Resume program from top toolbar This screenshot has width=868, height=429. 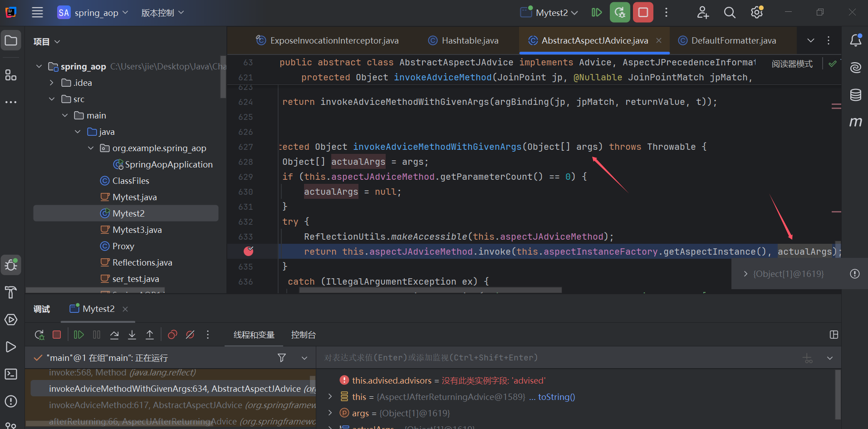coord(597,13)
